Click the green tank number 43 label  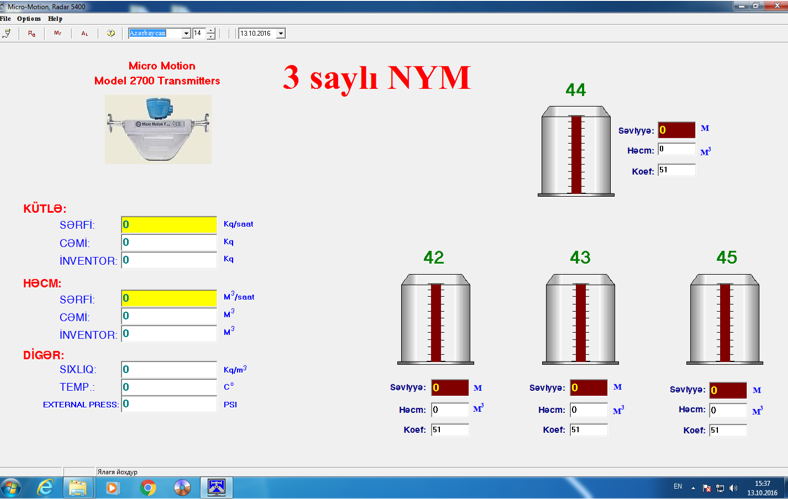(x=580, y=257)
